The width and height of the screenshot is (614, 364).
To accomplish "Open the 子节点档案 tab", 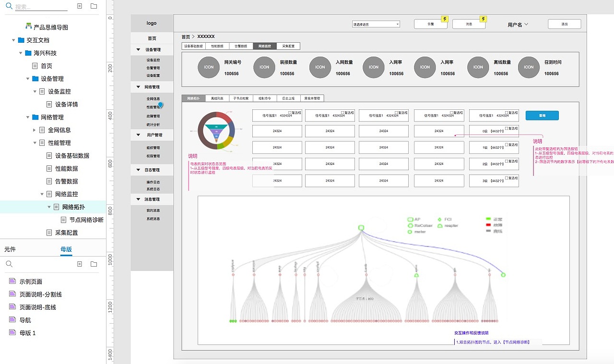I will (241, 98).
